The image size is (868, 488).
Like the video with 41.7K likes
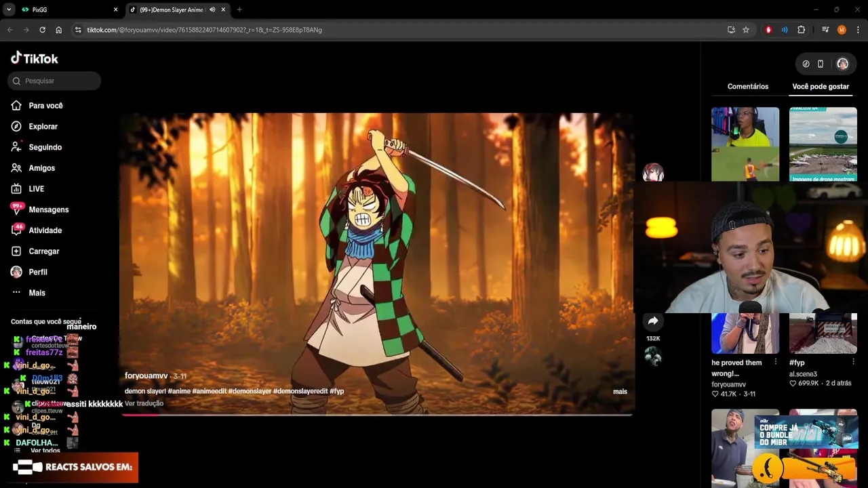(715, 394)
